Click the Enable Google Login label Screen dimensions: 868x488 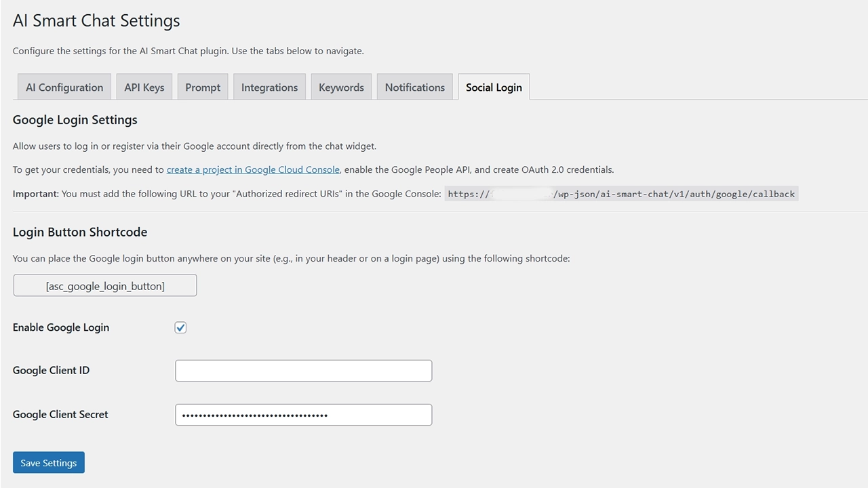(x=61, y=327)
